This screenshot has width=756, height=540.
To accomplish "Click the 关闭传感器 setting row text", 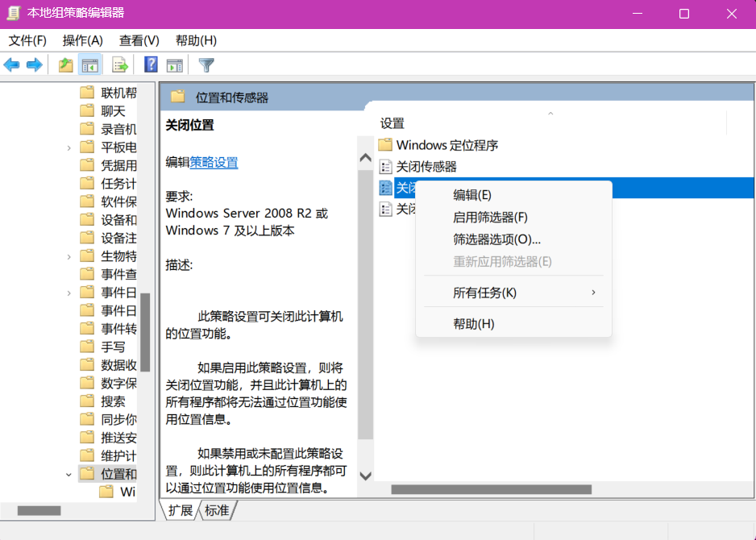I will [x=426, y=167].
